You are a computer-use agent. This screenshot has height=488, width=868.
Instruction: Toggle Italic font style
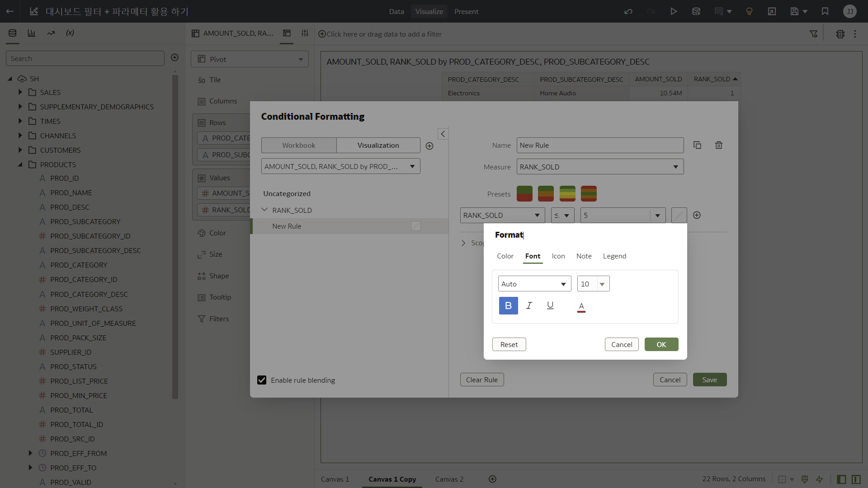coord(529,306)
